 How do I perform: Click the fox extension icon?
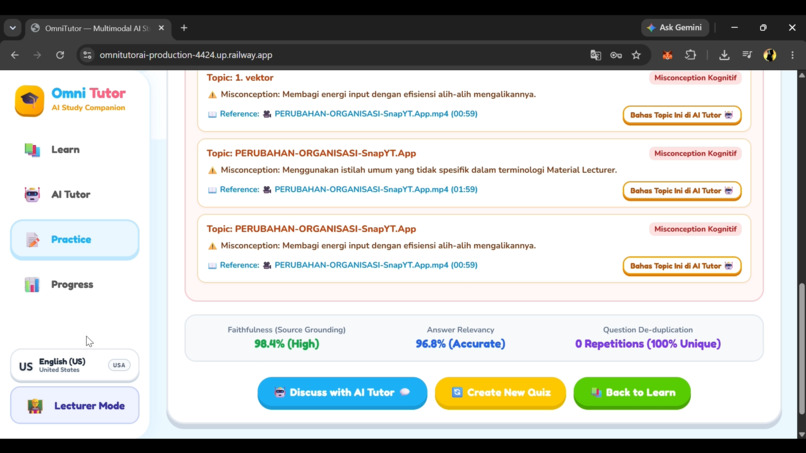point(667,55)
